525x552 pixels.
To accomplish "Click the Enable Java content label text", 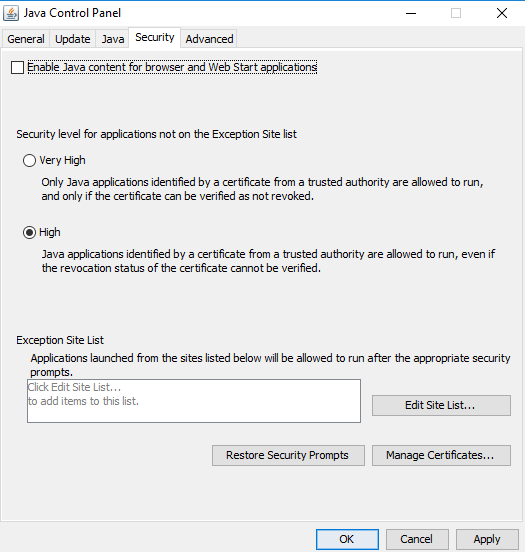I will coord(172,67).
